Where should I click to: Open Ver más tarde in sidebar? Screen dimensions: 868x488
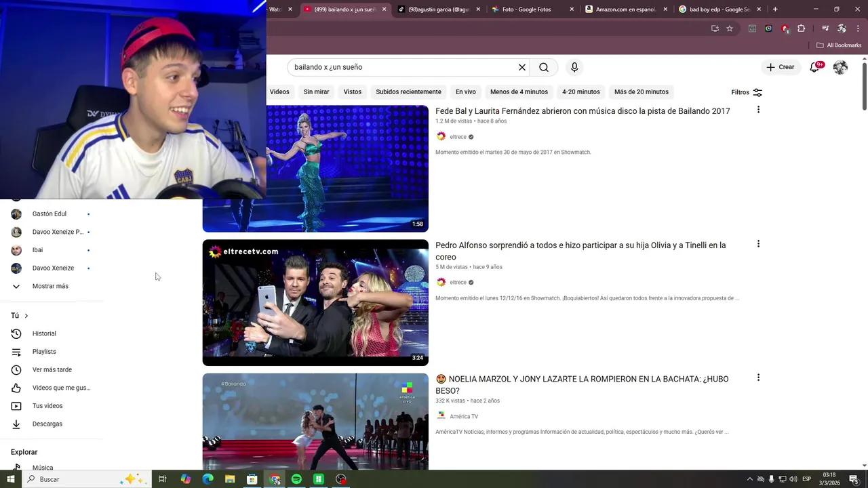pos(51,369)
